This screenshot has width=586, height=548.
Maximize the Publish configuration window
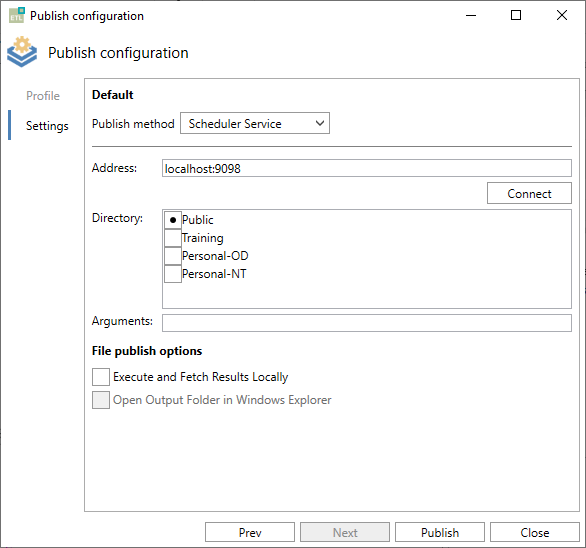[x=516, y=15]
